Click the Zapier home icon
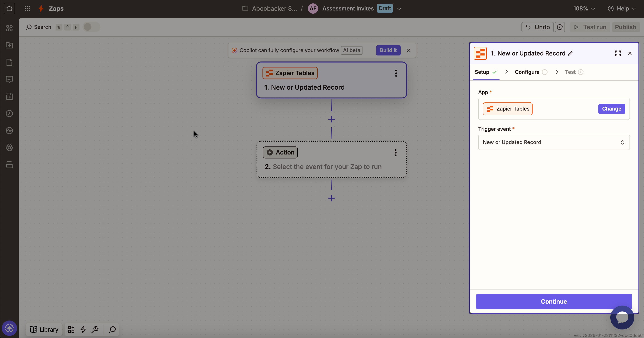644x338 pixels. pos(9,9)
